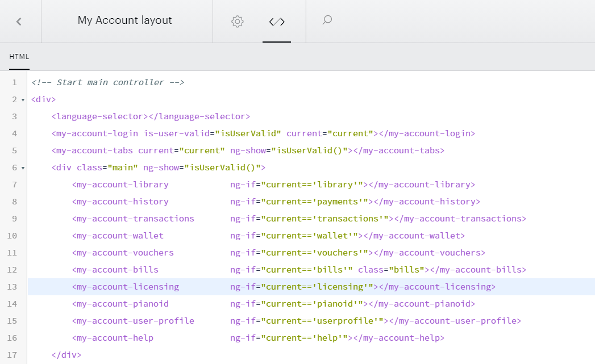Screen dimensions: 595x364
Task: Click the back arrow icon
Action: (x=19, y=22)
